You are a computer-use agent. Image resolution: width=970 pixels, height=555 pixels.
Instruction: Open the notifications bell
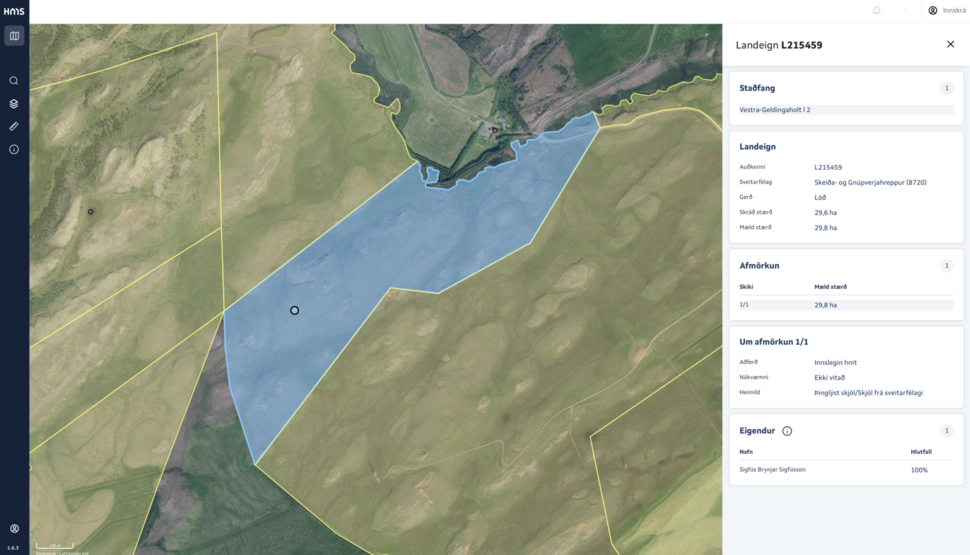click(877, 11)
